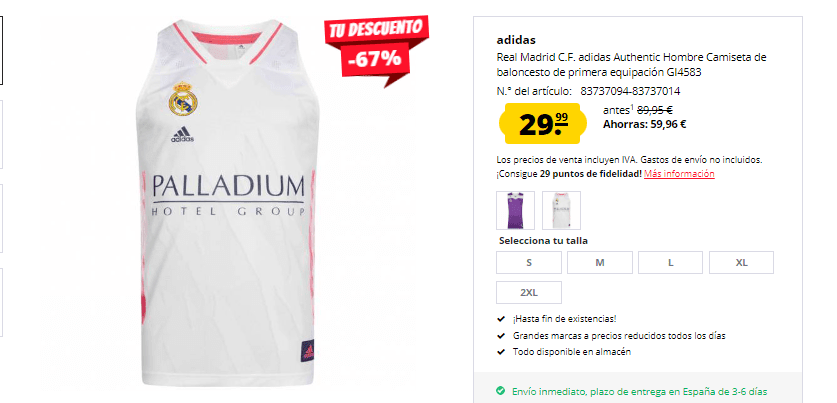837x403 pixels.
Task: Select the first gallery thumbnail on left edge
Action: click(x=1, y=50)
